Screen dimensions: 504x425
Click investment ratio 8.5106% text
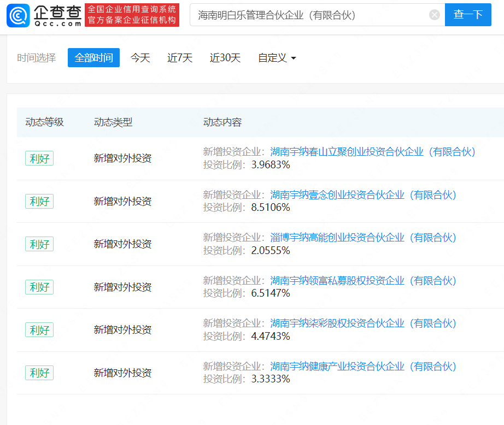pyautogui.click(x=271, y=207)
